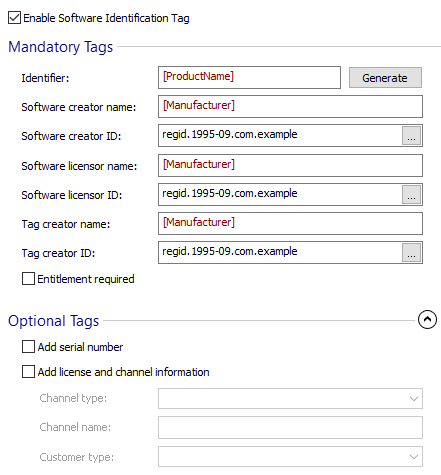Image resolution: width=441 pixels, height=475 pixels.
Task: Click the ellipsis button beside Tag creator ID
Action: click(x=411, y=253)
